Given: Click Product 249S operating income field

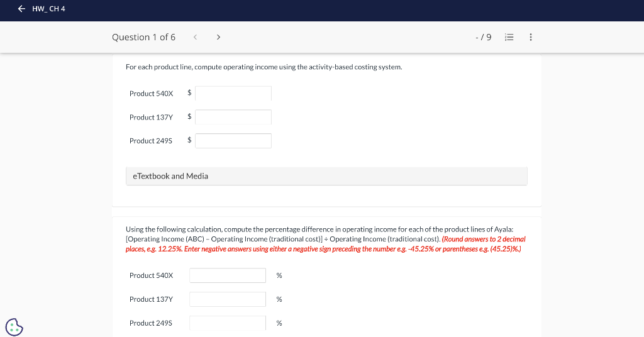Looking at the screenshot, I should (x=233, y=141).
